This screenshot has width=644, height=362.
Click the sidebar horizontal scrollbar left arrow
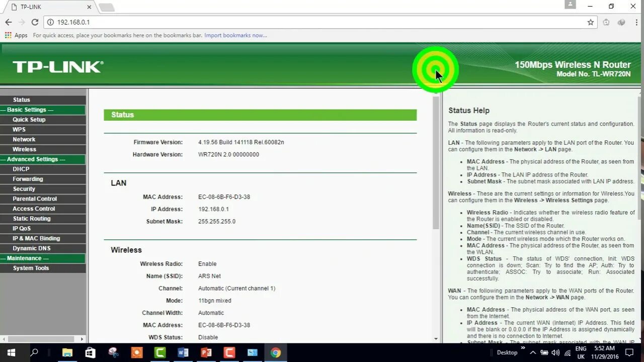(4, 339)
